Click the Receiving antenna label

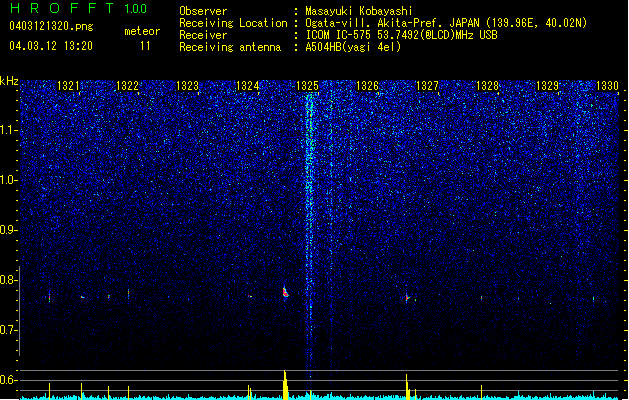pyautogui.click(x=230, y=47)
